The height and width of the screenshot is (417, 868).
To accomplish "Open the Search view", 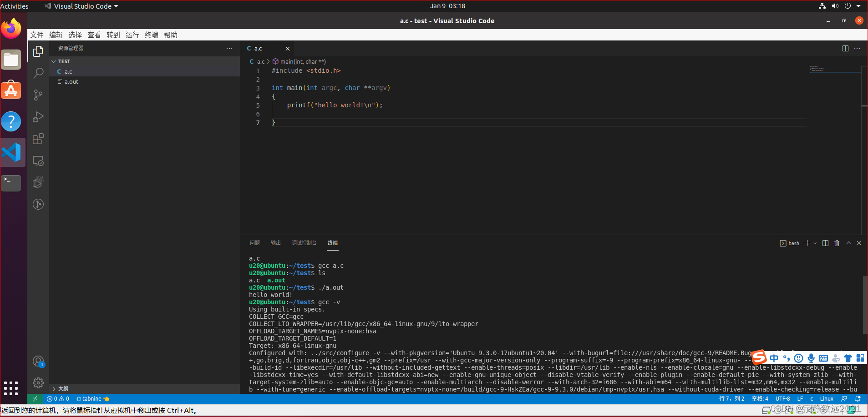I will point(38,73).
